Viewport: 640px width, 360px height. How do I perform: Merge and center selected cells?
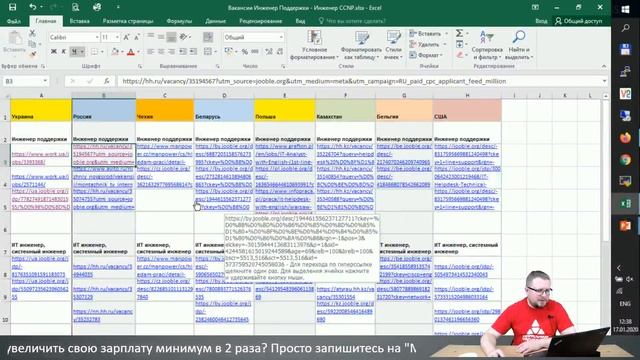(208, 51)
